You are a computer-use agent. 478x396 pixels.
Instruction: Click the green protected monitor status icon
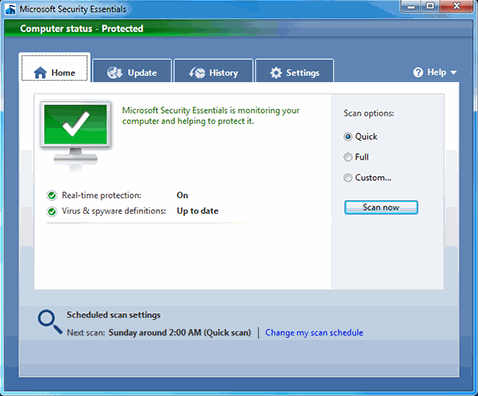coord(76,135)
